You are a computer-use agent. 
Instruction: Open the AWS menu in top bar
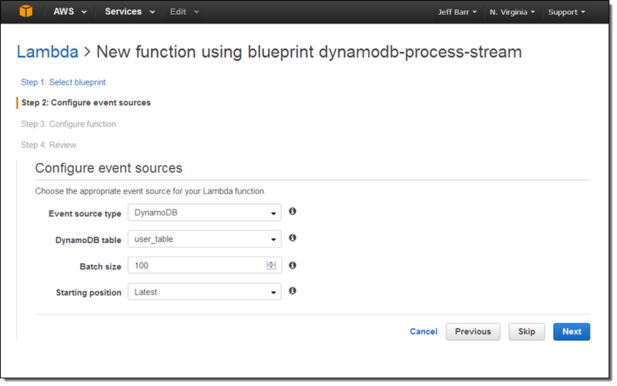click(x=70, y=11)
